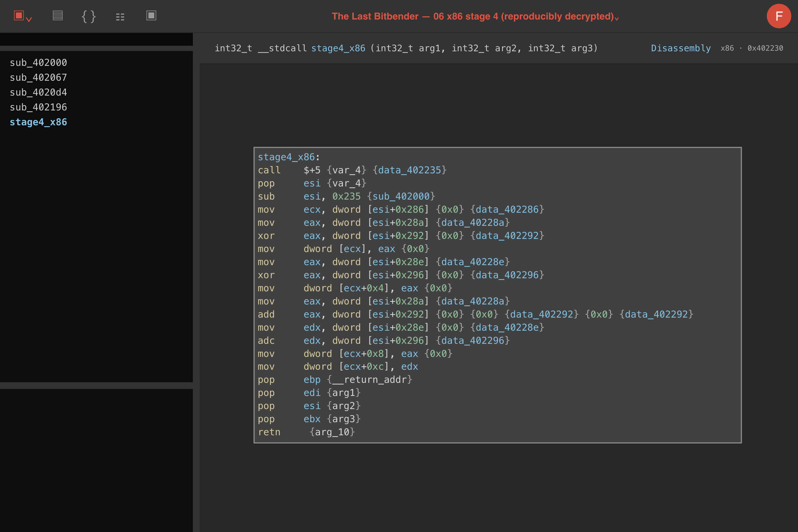Screen dimensions: 798x532
Task: Click data_402296 on the adc edx line
Action: [x=473, y=340]
